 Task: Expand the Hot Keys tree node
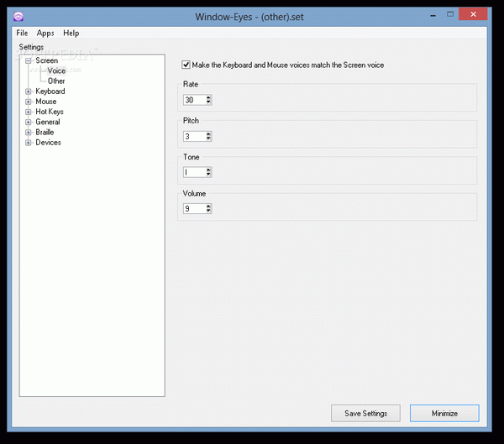[29, 112]
